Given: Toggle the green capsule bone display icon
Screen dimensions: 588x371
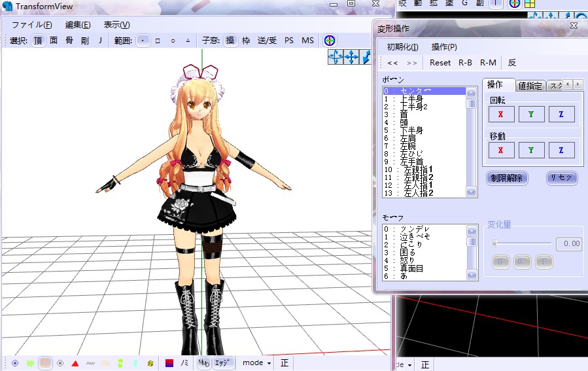Looking at the screenshot, I should (120, 363).
